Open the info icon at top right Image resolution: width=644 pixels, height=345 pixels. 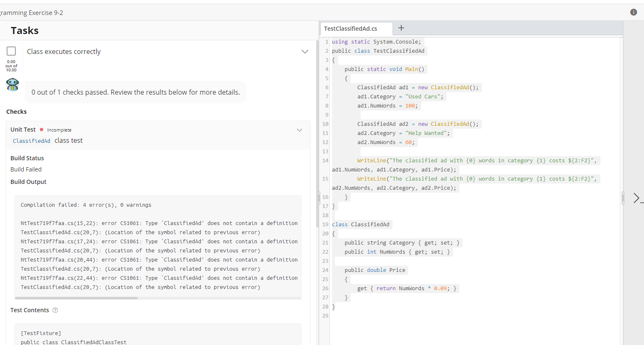pos(633,12)
